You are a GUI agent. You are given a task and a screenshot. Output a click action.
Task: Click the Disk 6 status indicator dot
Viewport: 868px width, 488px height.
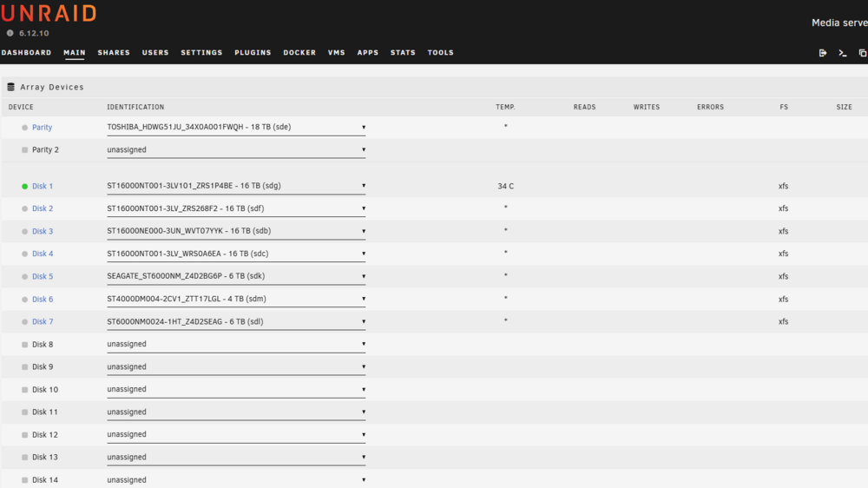(x=24, y=299)
